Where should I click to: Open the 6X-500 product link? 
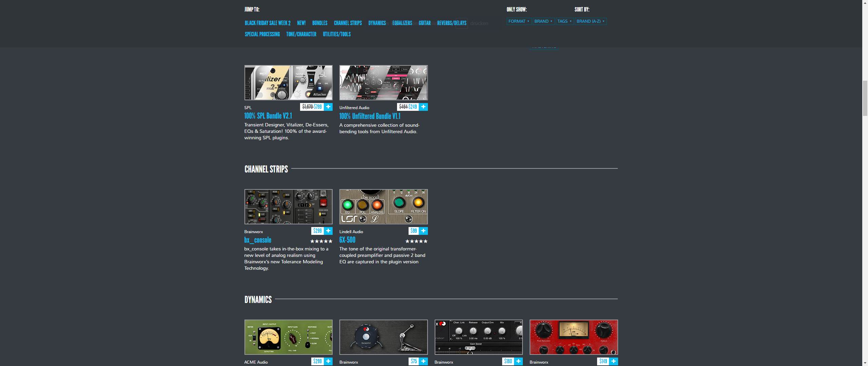[347, 240]
